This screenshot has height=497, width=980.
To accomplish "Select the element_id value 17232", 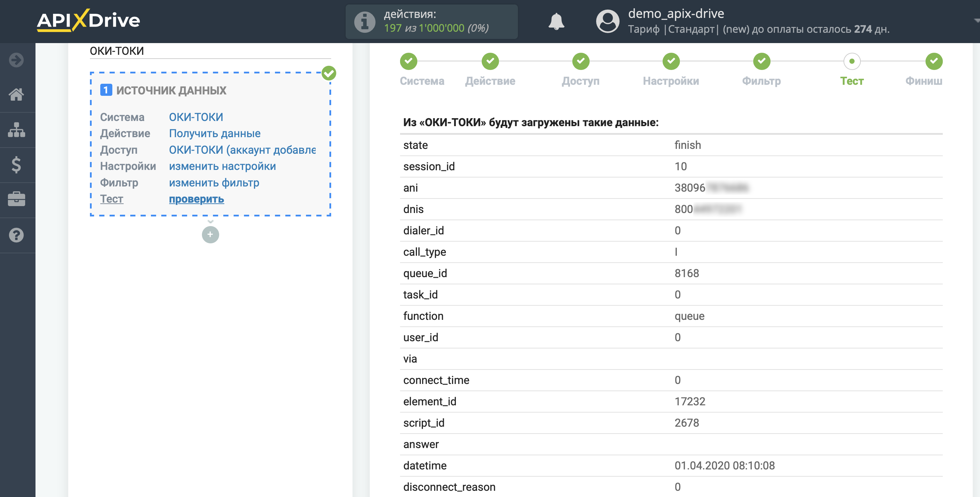I will point(690,402).
